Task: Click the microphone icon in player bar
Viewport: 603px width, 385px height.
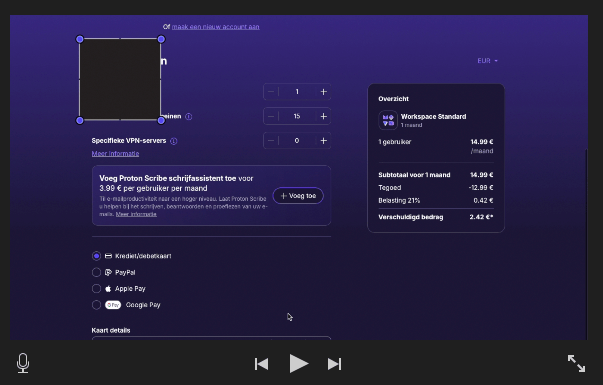Action: pyautogui.click(x=23, y=363)
